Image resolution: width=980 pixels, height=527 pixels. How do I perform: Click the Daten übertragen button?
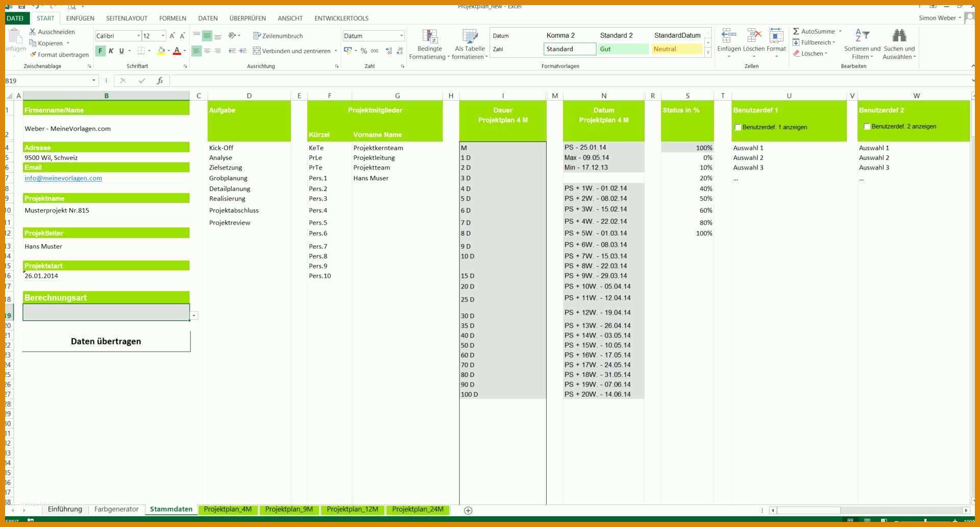(x=106, y=341)
